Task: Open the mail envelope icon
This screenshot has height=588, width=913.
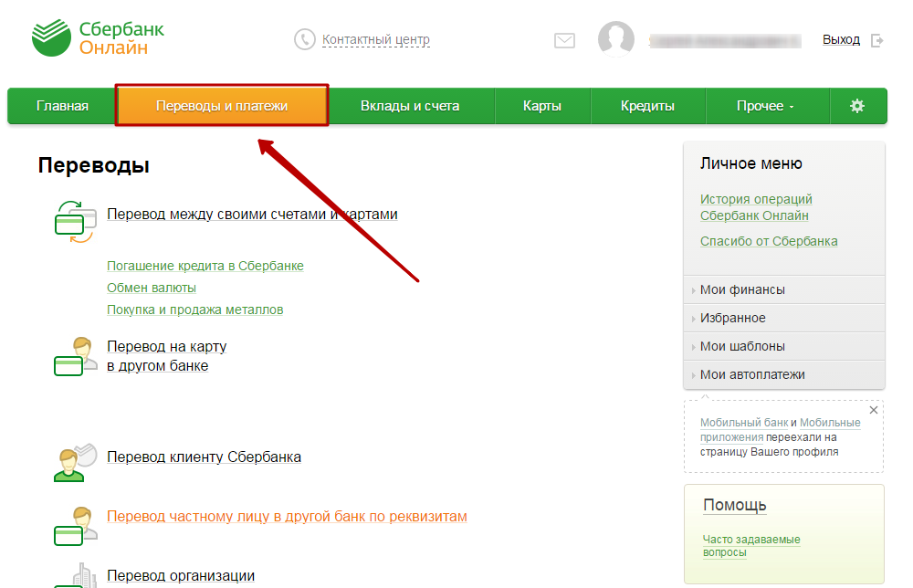Action: coord(564,40)
